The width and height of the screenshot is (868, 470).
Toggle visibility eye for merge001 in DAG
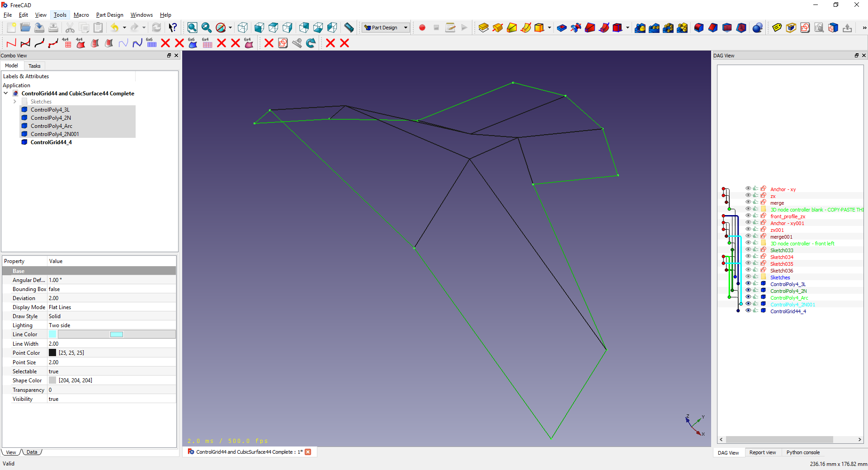point(748,236)
